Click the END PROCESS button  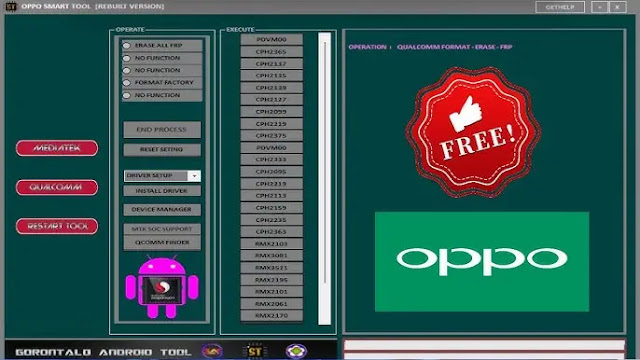(162, 129)
